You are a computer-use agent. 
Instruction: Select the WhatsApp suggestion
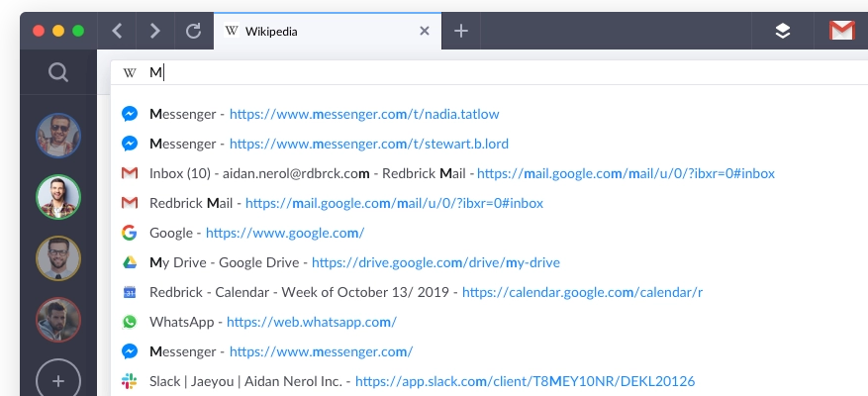pos(272,322)
